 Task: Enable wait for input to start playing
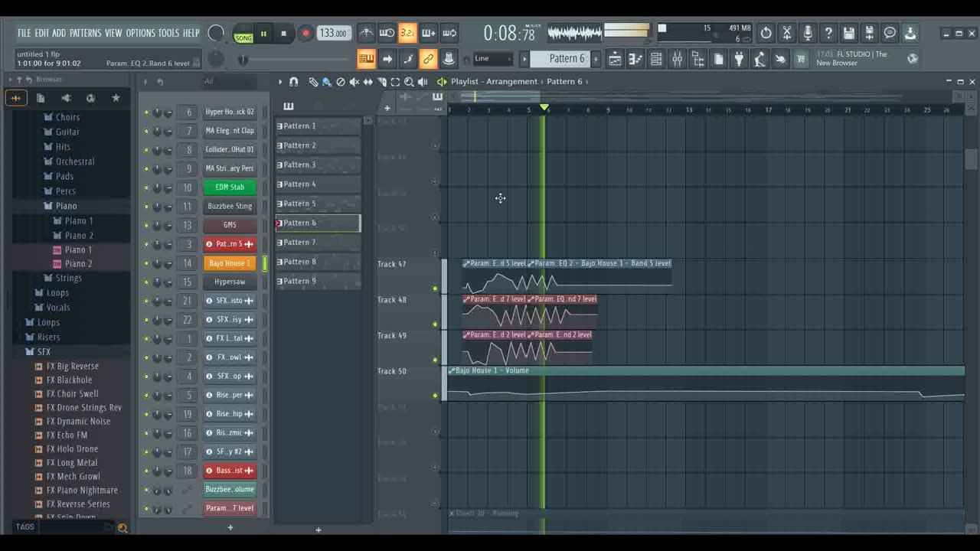click(387, 33)
